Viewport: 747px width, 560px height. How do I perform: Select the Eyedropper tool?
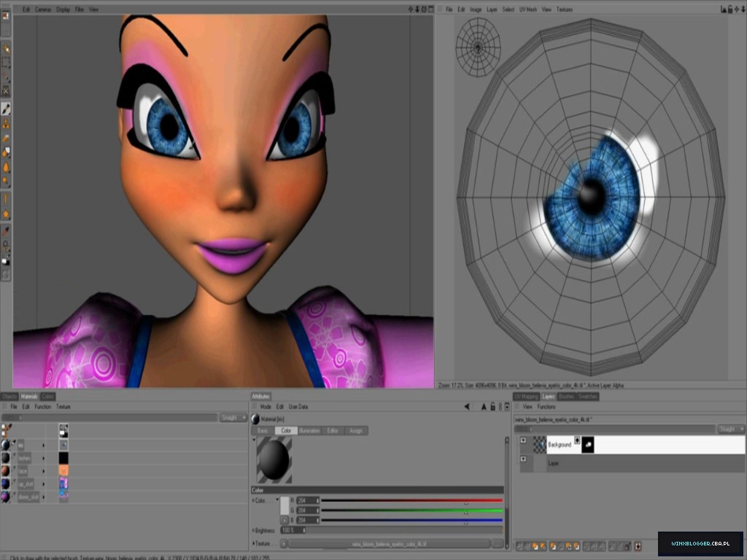[x=6, y=231]
